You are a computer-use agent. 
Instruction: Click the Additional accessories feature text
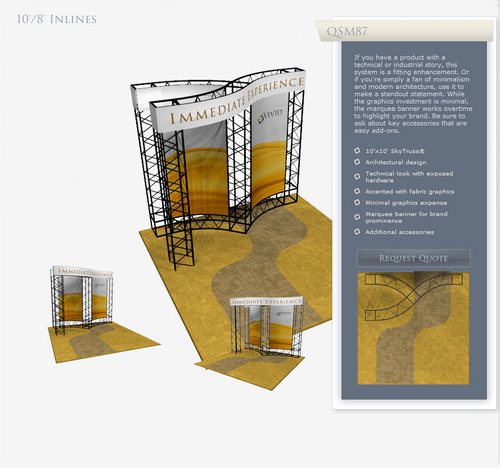(x=400, y=232)
